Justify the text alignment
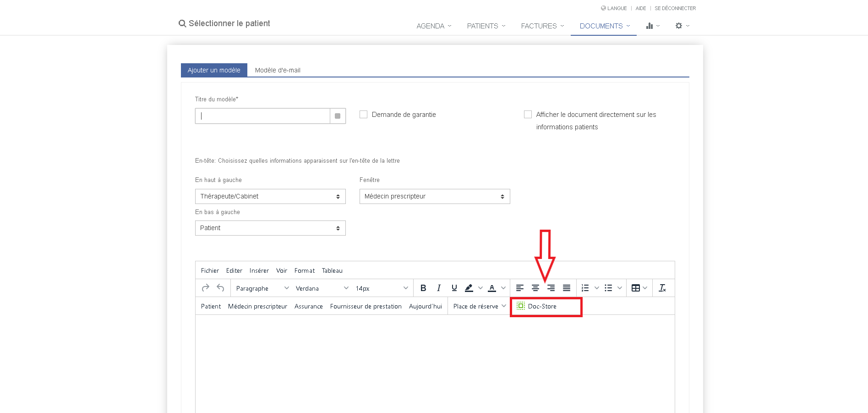The image size is (868, 413). click(x=567, y=288)
